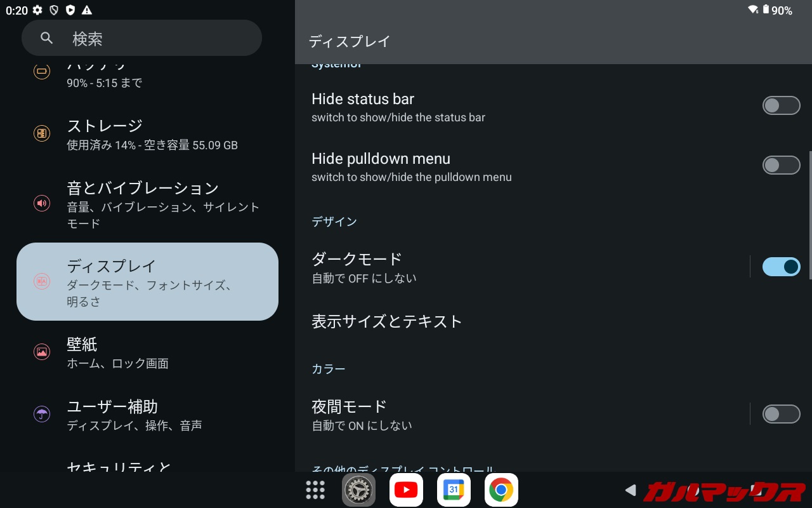This screenshot has height=508, width=812.
Task: Tap the Settings gear taskbar icon
Action: pos(359,490)
